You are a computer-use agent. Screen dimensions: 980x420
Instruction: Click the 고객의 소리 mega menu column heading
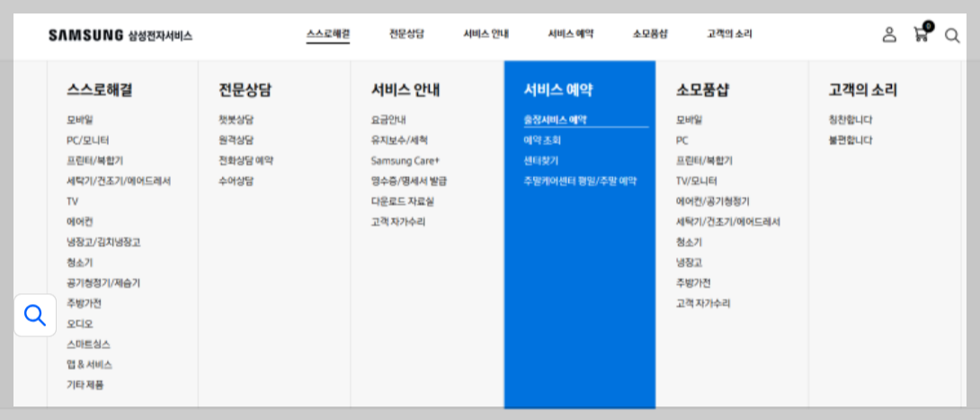point(862,90)
